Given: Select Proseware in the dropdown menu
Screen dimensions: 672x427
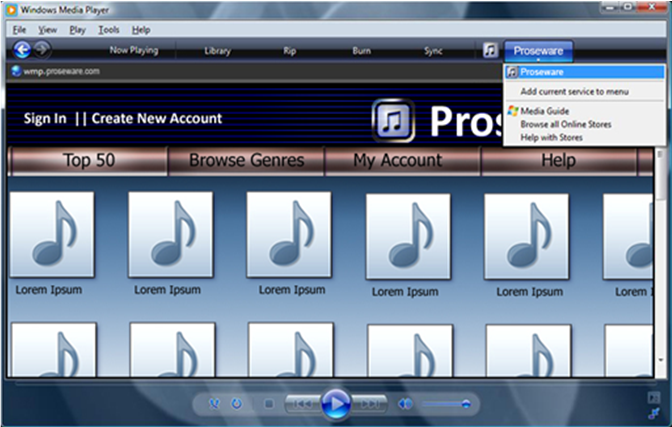Looking at the screenshot, I should point(585,72).
